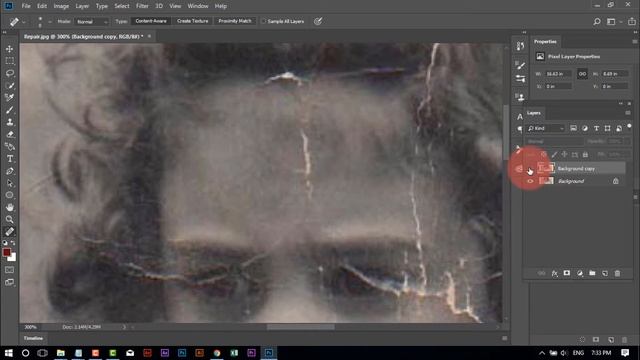Click the Add layer style fx icon
640x360 pixels.
[554, 273]
